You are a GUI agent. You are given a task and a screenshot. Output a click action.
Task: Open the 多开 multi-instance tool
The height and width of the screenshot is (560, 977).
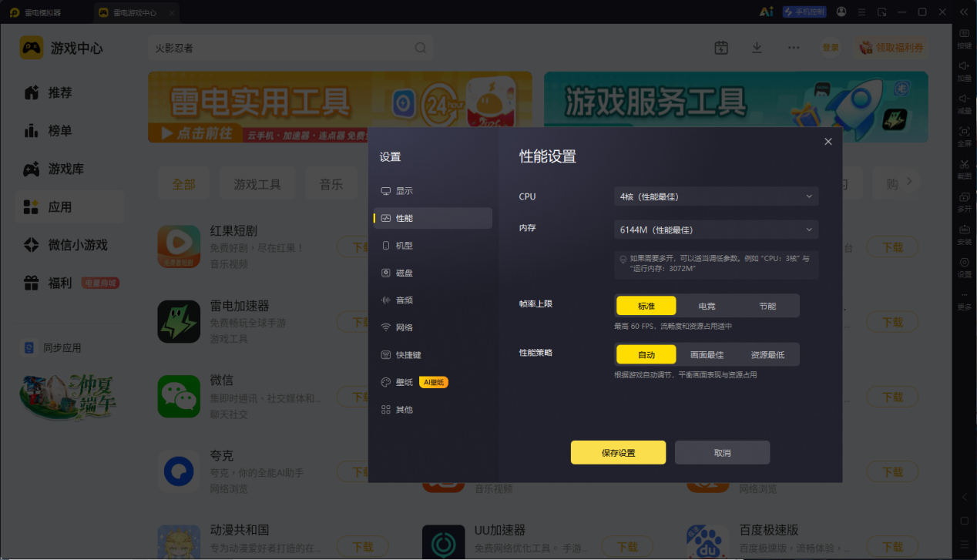click(x=964, y=202)
